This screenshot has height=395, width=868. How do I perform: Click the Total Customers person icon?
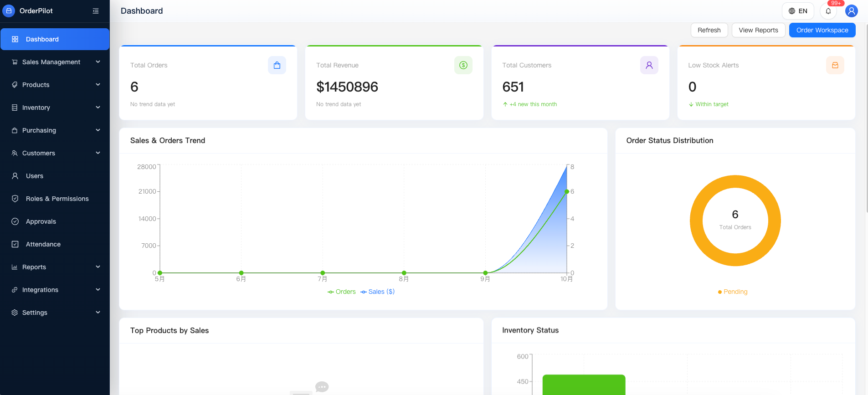[x=649, y=65]
